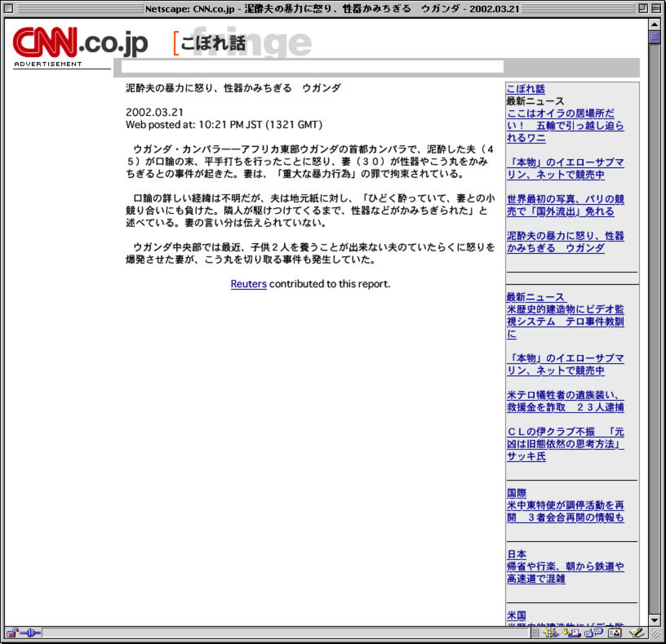Image resolution: width=666 pixels, height=644 pixels.
Task: Click the online/offline connection plug icon
Action: point(31,633)
